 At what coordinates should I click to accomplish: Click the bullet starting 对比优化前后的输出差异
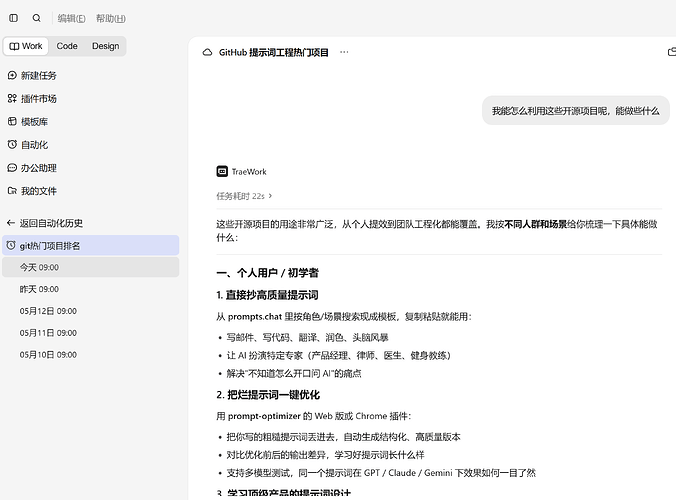pyautogui.click(x=325, y=455)
